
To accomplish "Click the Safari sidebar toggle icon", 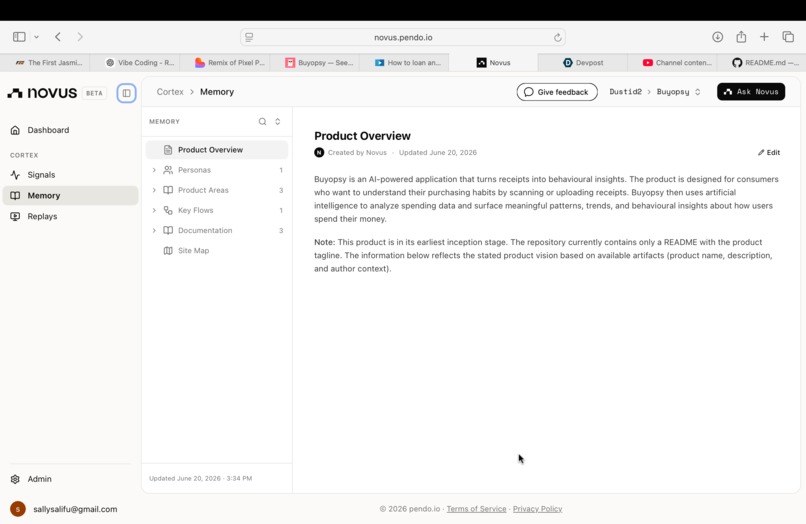I will click(20, 37).
